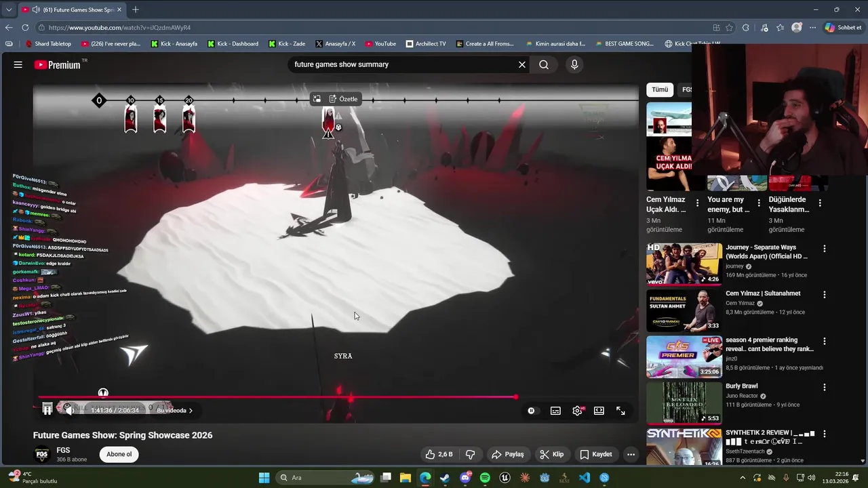Open options for 'You are my enemy' short
The width and height of the screenshot is (868, 488).
click(x=759, y=203)
